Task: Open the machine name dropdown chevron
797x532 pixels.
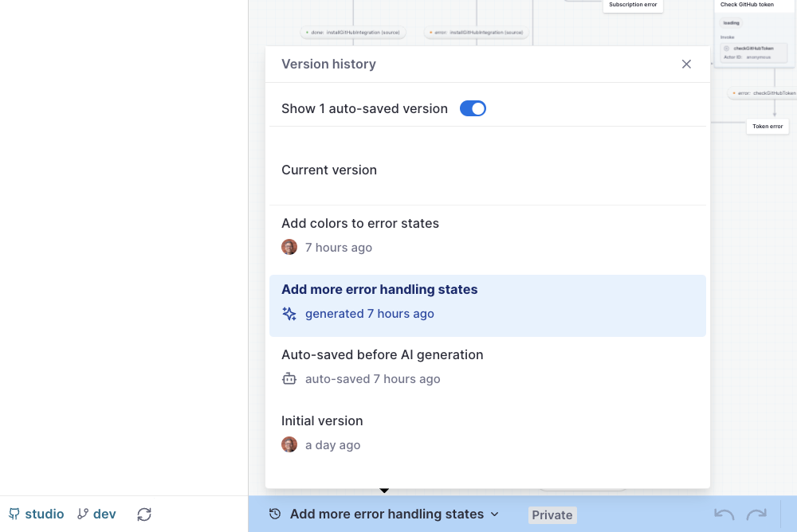Action: coord(495,514)
